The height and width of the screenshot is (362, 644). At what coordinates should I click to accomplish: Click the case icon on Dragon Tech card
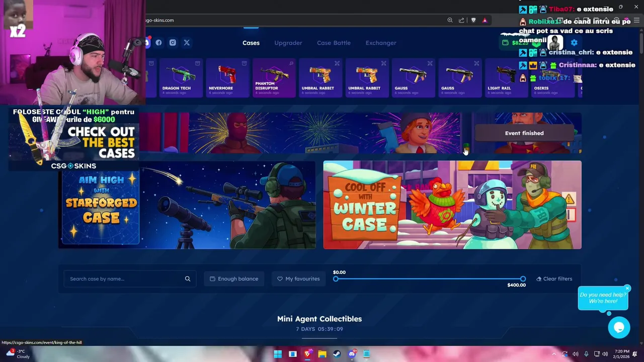click(x=198, y=63)
